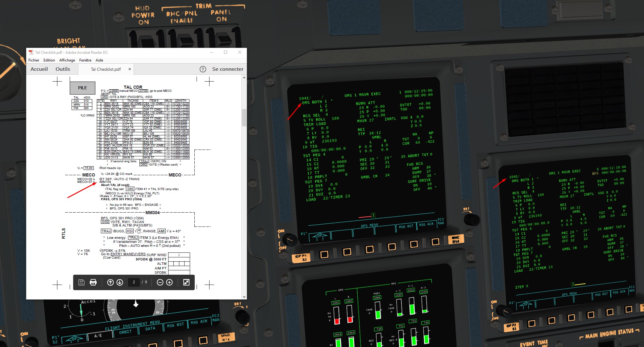This screenshot has width=644, height=347.
Task: Click the save icon in the PDF toolbar
Action: [81, 282]
